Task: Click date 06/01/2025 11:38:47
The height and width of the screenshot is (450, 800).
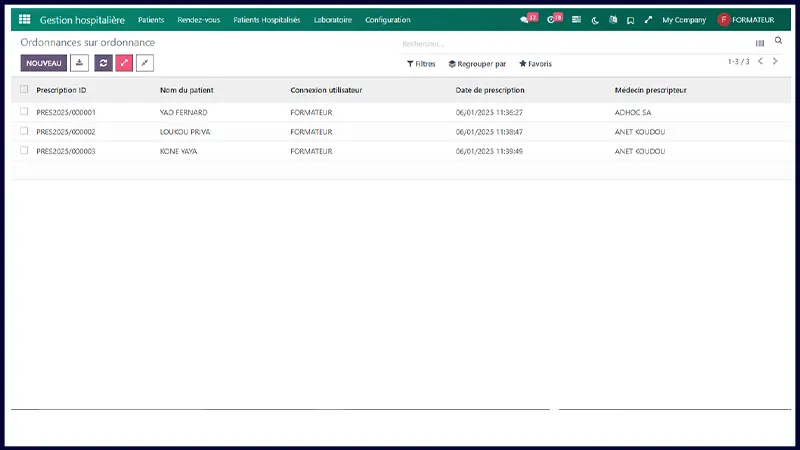Action: click(x=489, y=132)
